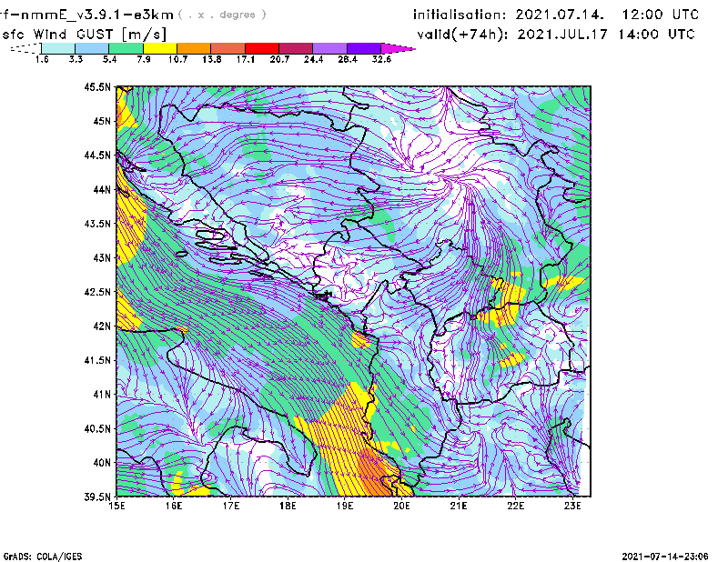
Task: Click the legend value 7.9
Action: pos(144,59)
